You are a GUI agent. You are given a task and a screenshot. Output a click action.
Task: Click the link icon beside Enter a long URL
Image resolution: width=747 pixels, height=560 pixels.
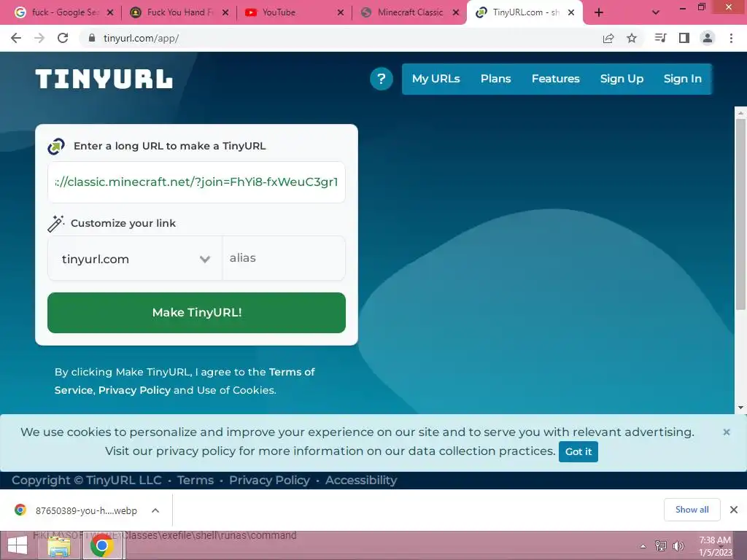[x=56, y=146]
